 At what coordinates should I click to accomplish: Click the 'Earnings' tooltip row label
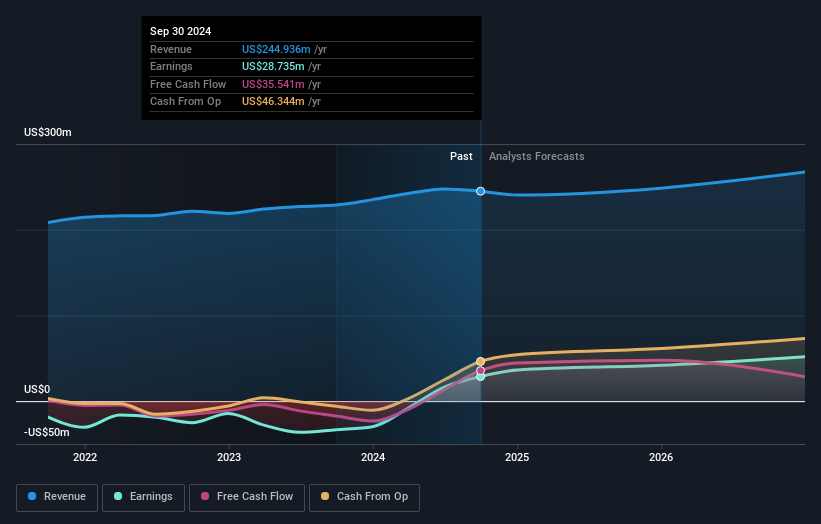coord(171,66)
